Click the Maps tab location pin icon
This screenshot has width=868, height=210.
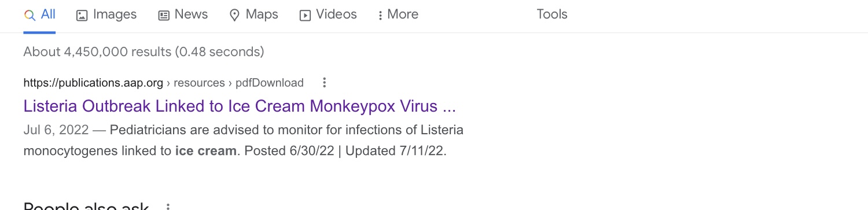234,16
